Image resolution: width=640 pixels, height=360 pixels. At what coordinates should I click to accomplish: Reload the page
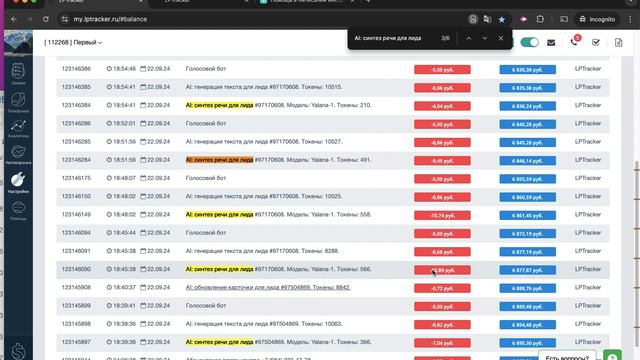[46, 19]
